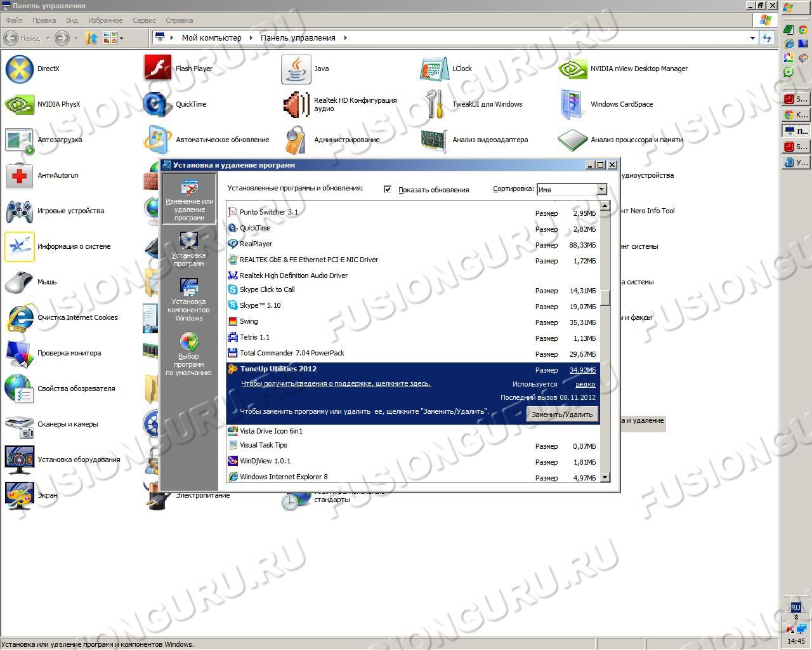Expand hidden system tray icons
812x650 pixels.
pyautogui.click(x=796, y=618)
